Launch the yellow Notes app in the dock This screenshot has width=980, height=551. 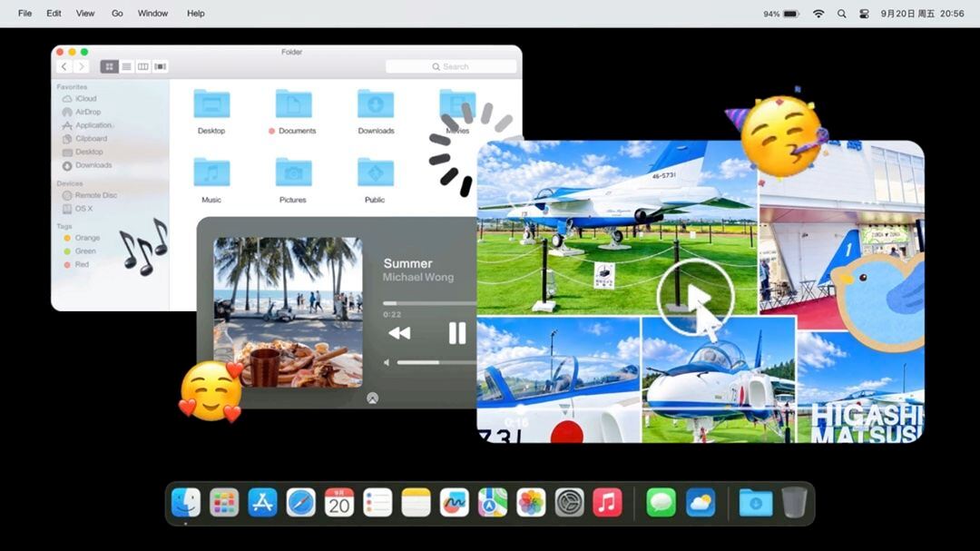click(x=416, y=502)
